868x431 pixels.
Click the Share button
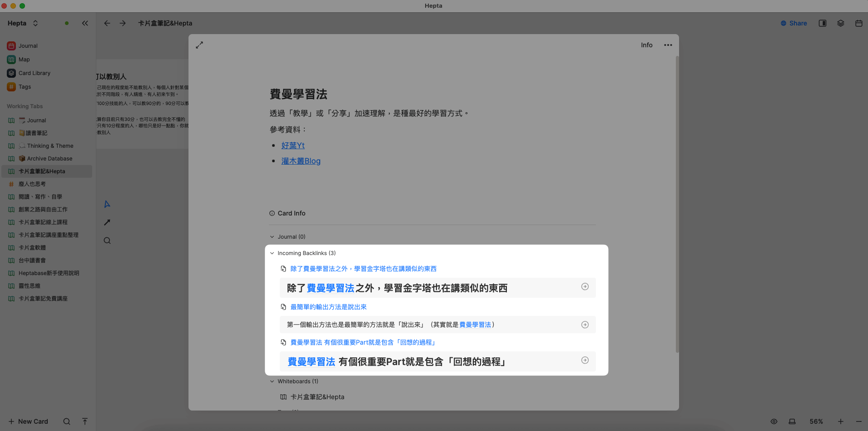coord(794,23)
